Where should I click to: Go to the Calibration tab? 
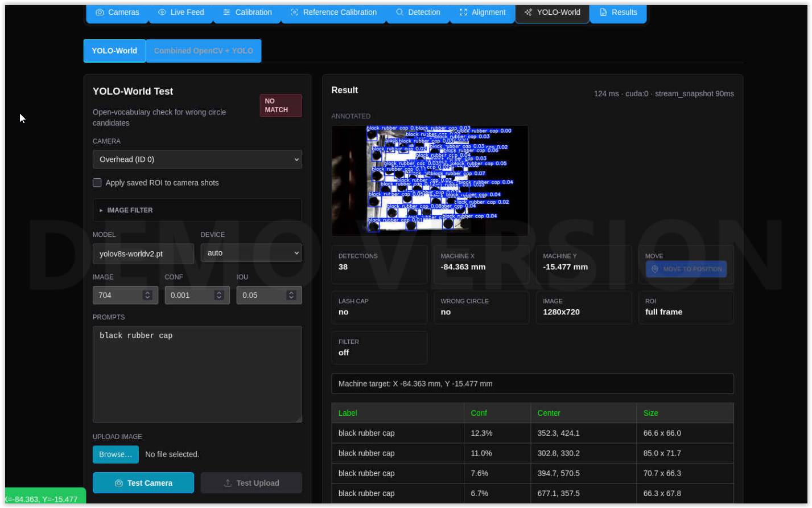coord(247,13)
